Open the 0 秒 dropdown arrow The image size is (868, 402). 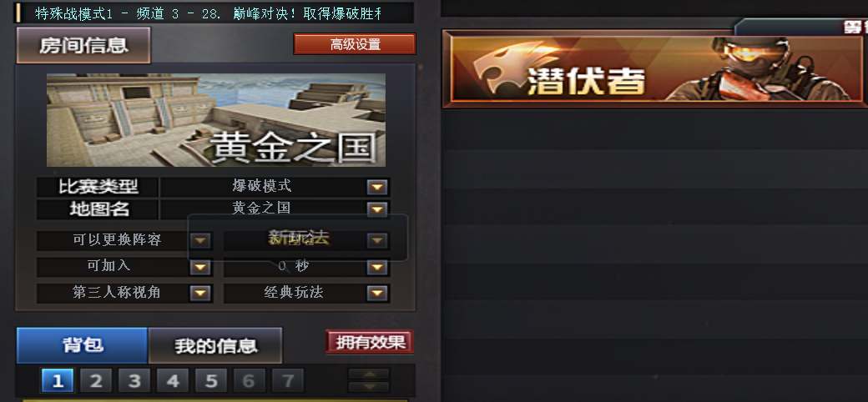pos(377,267)
